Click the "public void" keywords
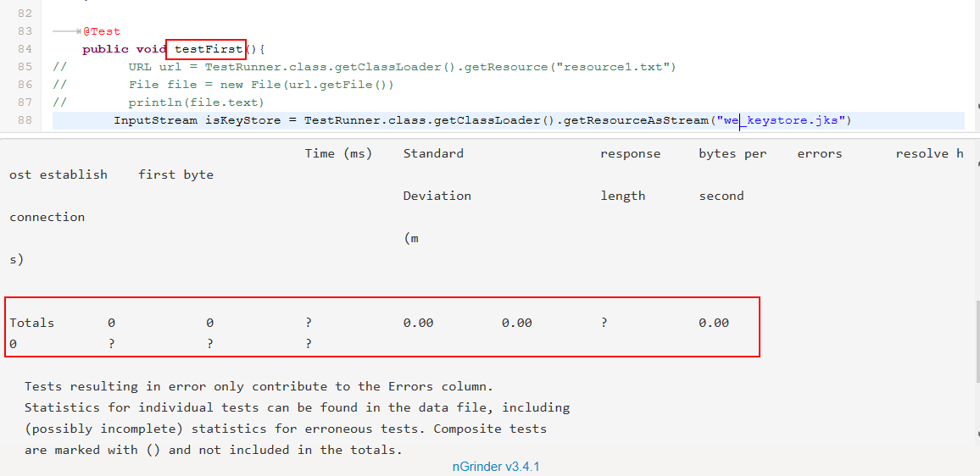 click(125, 49)
